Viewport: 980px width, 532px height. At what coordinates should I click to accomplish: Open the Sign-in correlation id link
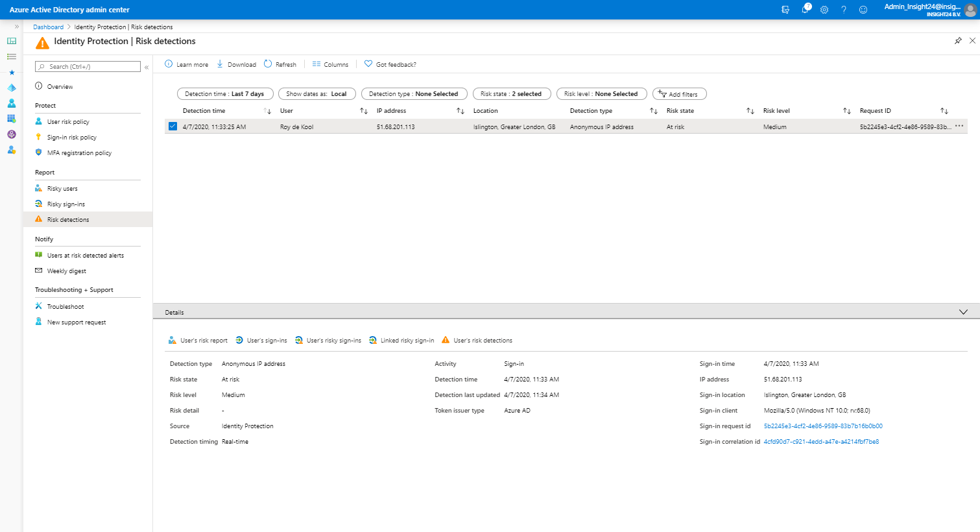click(x=821, y=442)
